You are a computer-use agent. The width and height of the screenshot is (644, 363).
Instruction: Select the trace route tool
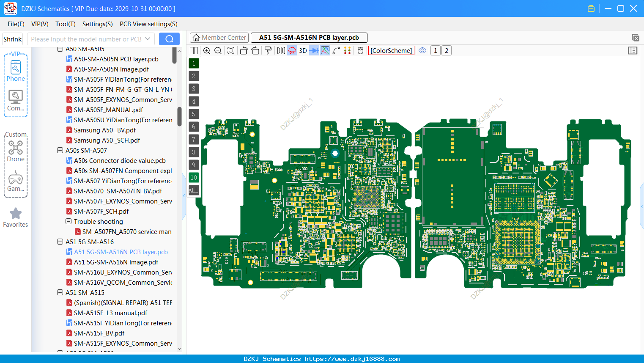(x=337, y=51)
